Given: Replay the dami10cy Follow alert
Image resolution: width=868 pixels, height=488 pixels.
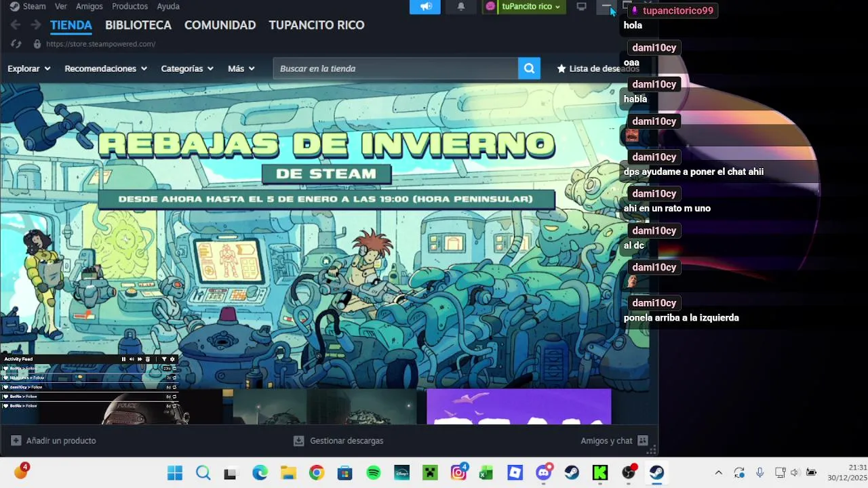Looking at the screenshot, I should click(174, 387).
